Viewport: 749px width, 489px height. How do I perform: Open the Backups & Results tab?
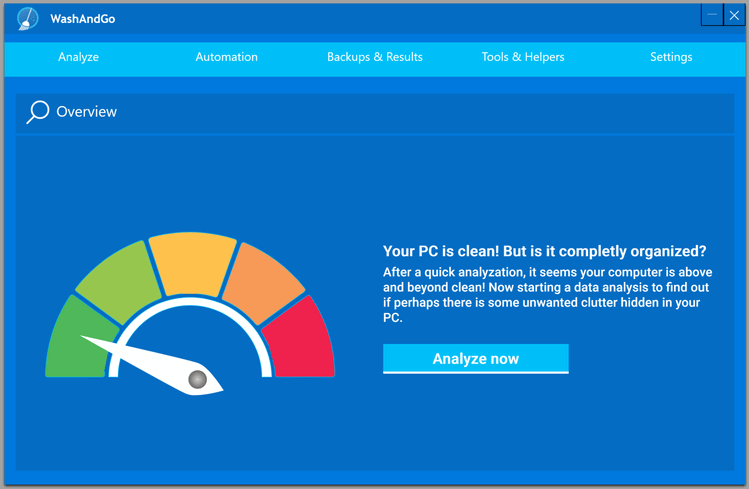[x=375, y=57]
